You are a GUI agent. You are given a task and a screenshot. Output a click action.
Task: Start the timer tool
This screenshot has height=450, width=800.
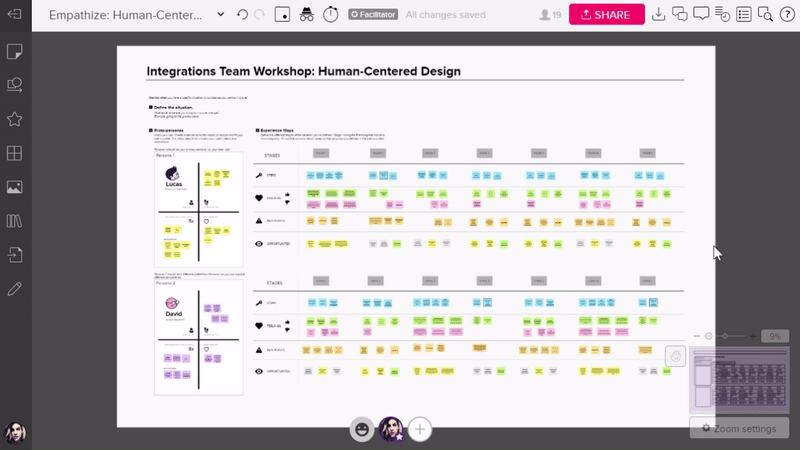coord(331,14)
